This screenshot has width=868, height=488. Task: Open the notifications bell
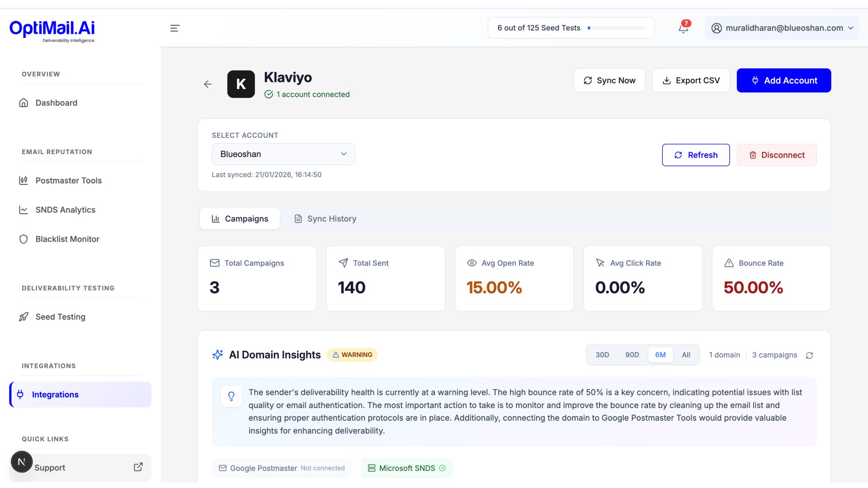pos(683,28)
